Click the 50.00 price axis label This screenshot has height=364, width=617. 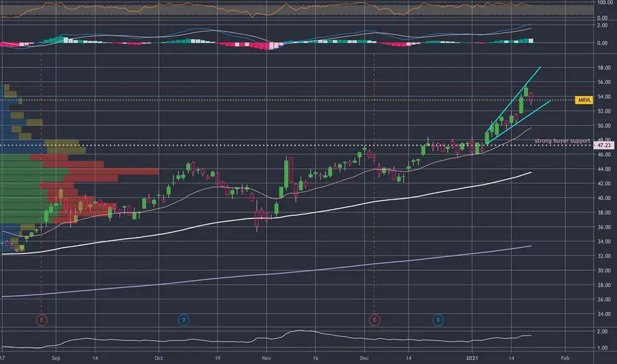[x=604, y=126]
